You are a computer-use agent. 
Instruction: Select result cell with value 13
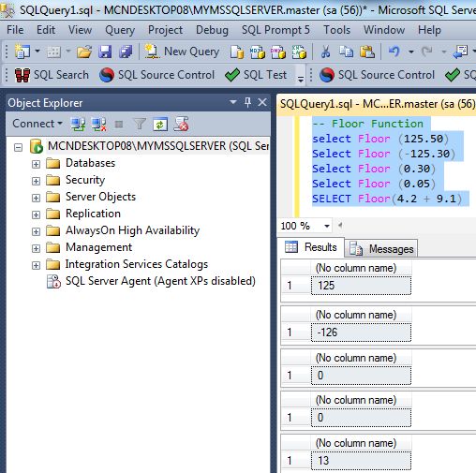coord(361,460)
